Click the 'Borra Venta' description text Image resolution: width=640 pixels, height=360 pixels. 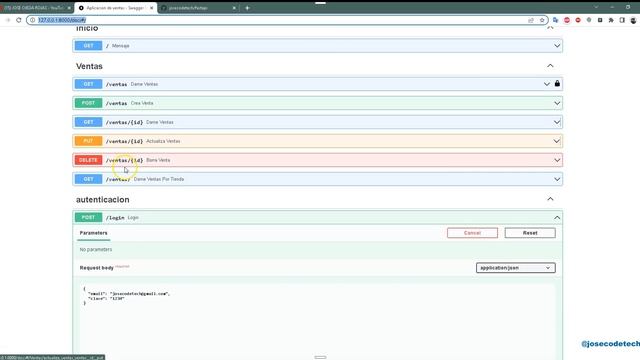coord(158,160)
